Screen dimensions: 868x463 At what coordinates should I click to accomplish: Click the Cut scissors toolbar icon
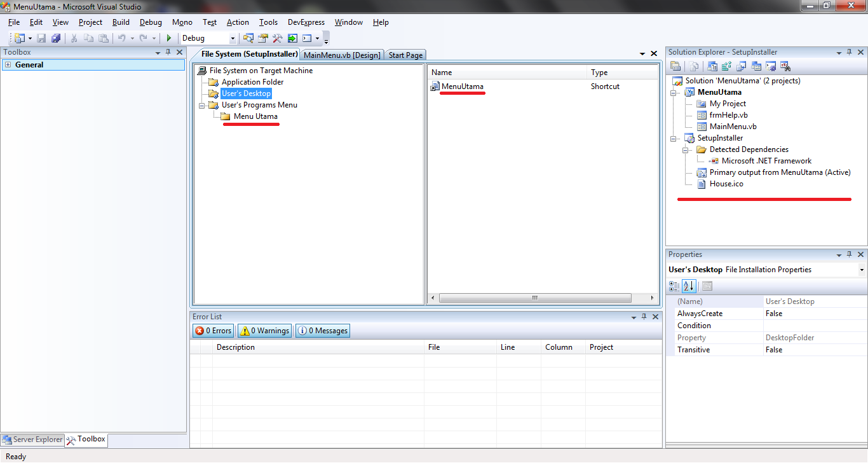click(x=74, y=38)
